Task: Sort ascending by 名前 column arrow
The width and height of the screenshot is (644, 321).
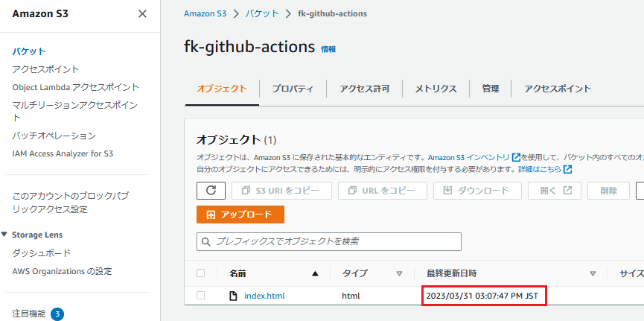Action: (x=315, y=273)
